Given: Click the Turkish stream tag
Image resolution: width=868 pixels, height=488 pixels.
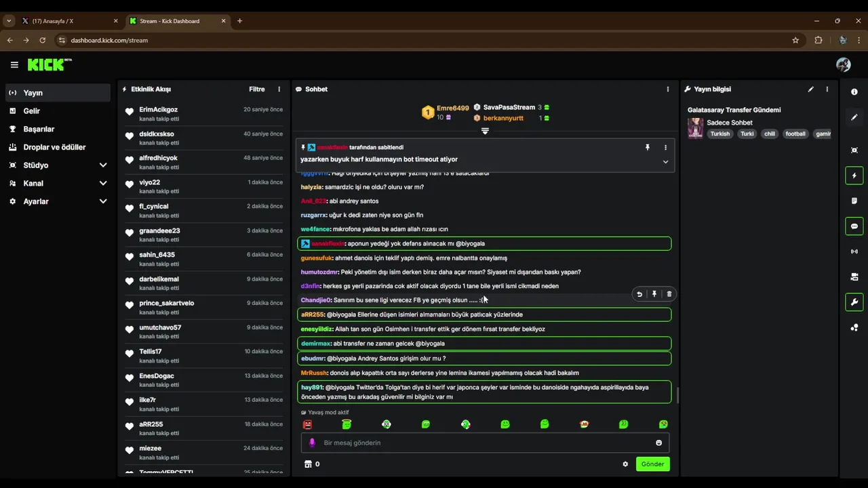Looking at the screenshot, I should [x=720, y=134].
